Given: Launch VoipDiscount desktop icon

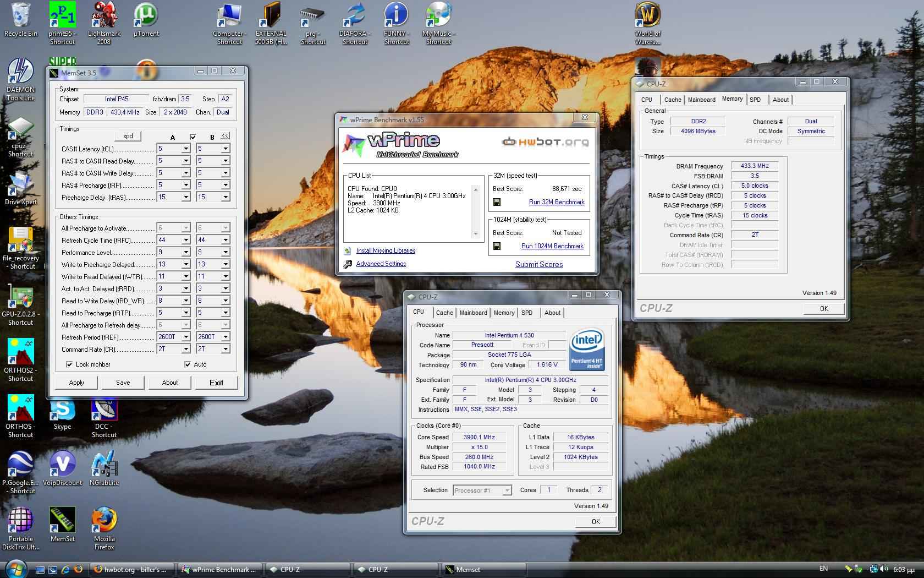Looking at the screenshot, I should coord(62,468).
